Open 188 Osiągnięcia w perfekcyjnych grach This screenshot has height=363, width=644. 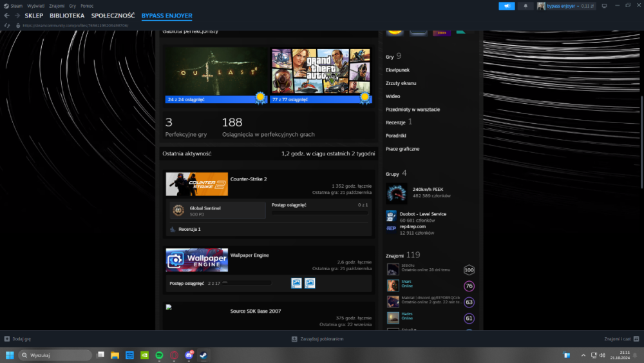tap(268, 127)
